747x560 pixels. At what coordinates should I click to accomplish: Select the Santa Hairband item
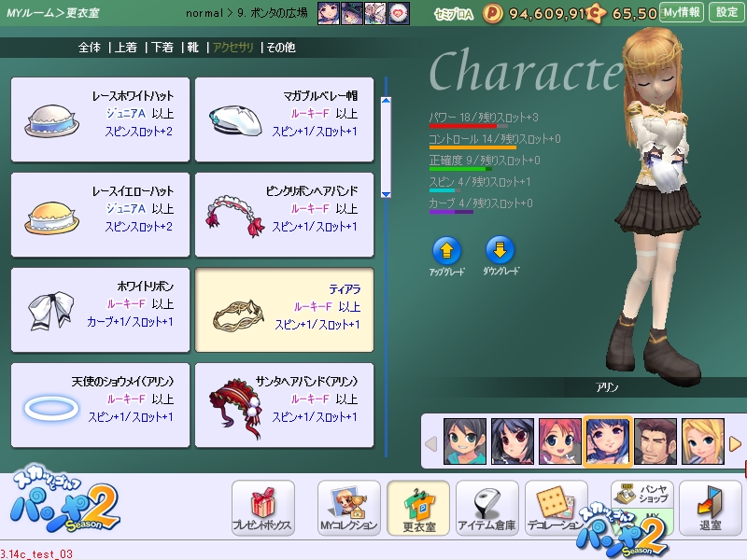(284, 405)
